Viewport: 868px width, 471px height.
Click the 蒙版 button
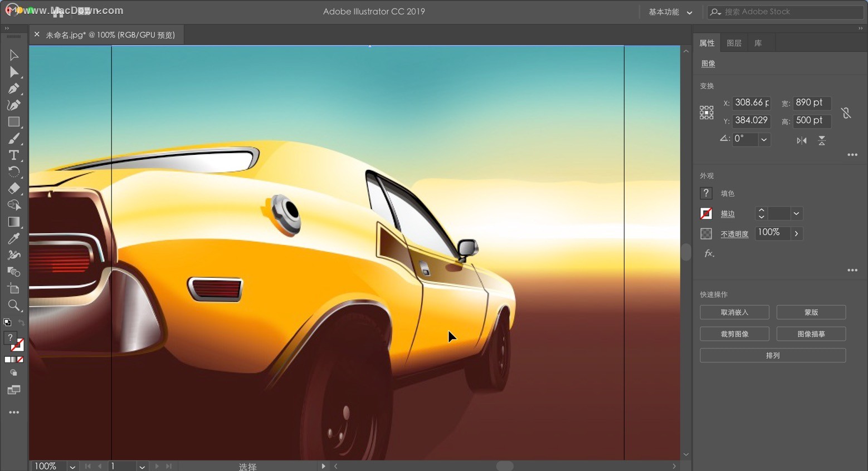(x=811, y=312)
